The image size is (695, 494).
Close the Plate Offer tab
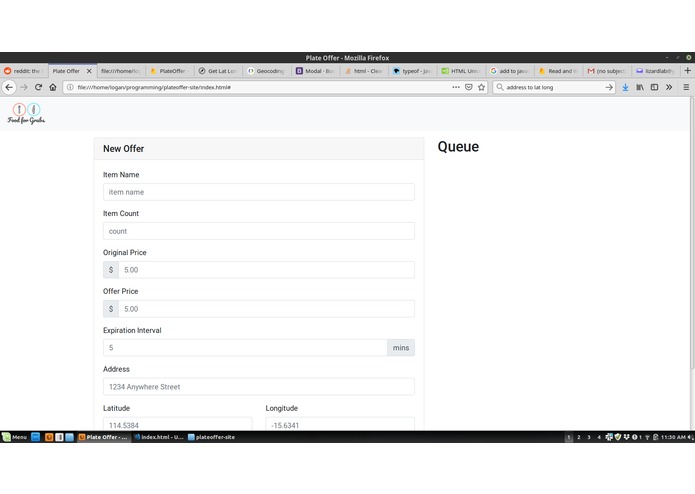[89, 71]
